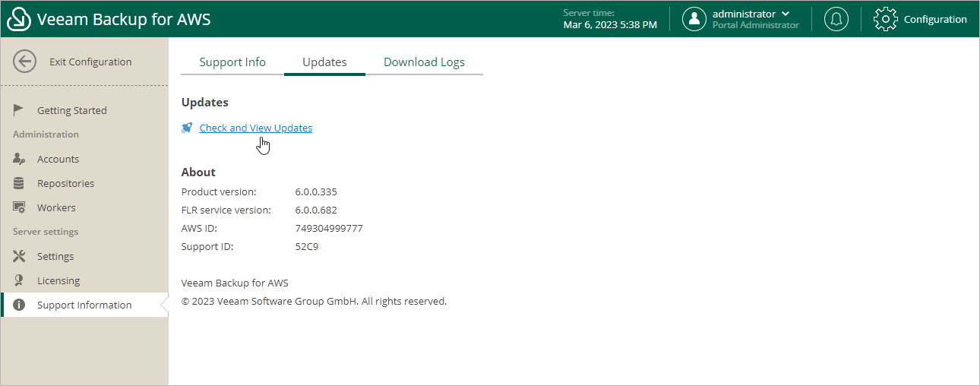Click Veeam Backup for AWS header title

coord(124,19)
